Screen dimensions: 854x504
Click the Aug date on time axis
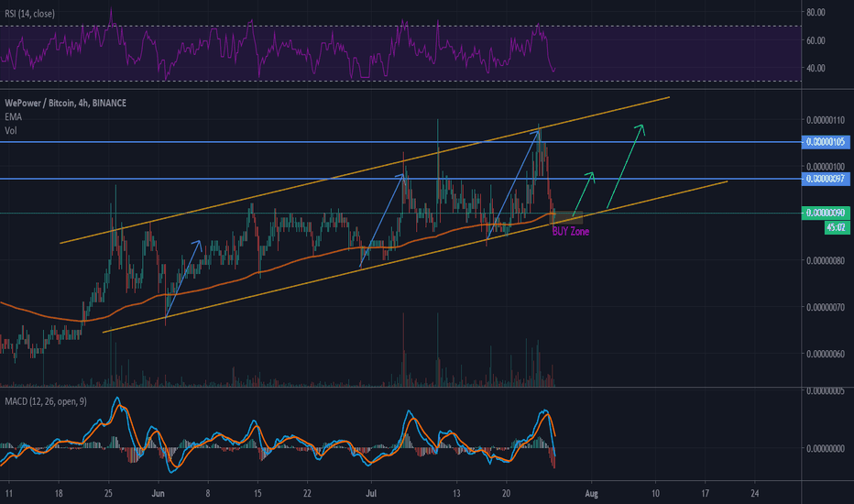pos(592,494)
